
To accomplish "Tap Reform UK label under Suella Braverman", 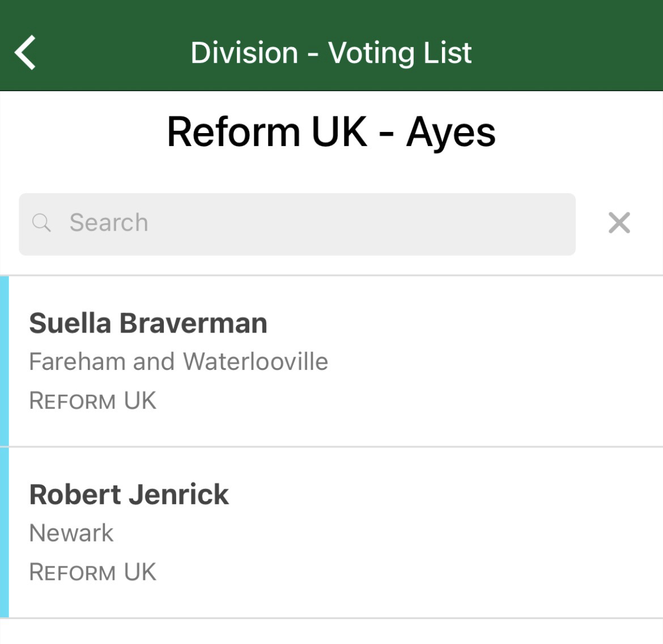I will [93, 401].
